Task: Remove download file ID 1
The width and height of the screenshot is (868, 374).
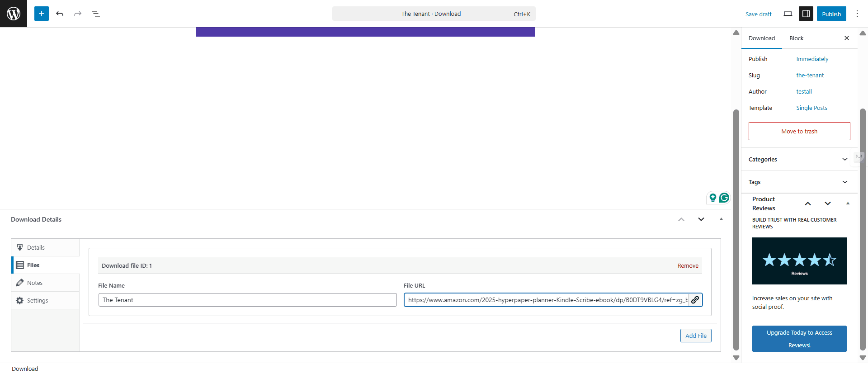Action: (x=688, y=265)
